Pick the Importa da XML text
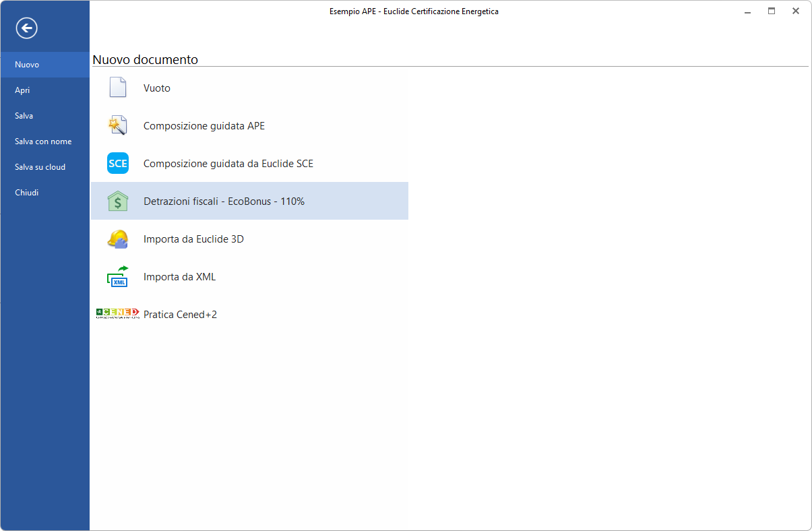812x531 pixels. (179, 277)
